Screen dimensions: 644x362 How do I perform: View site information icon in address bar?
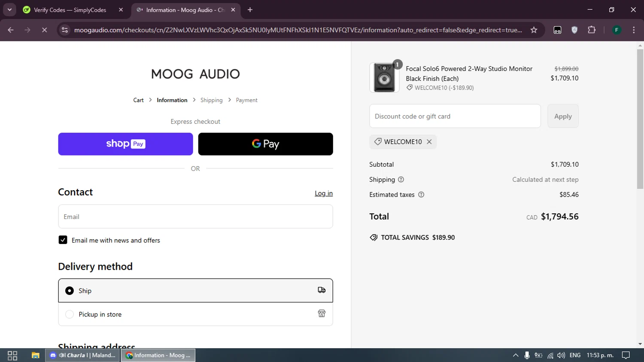pos(65,30)
